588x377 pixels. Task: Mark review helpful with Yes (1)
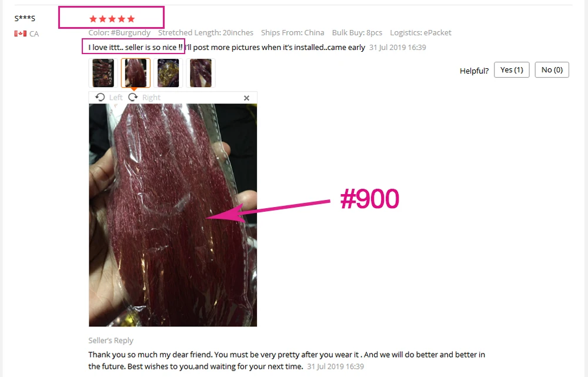tap(512, 70)
